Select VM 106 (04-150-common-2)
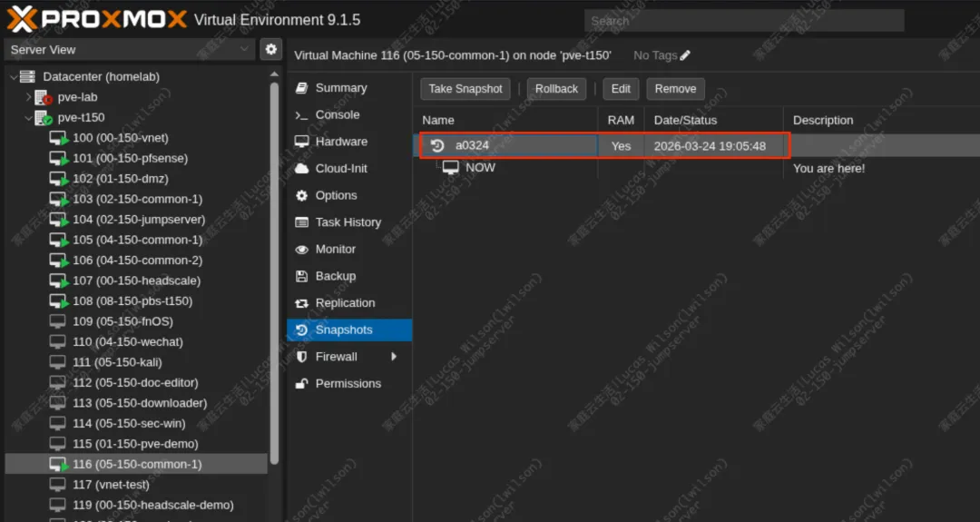This screenshot has height=522, width=980. click(x=137, y=260)
